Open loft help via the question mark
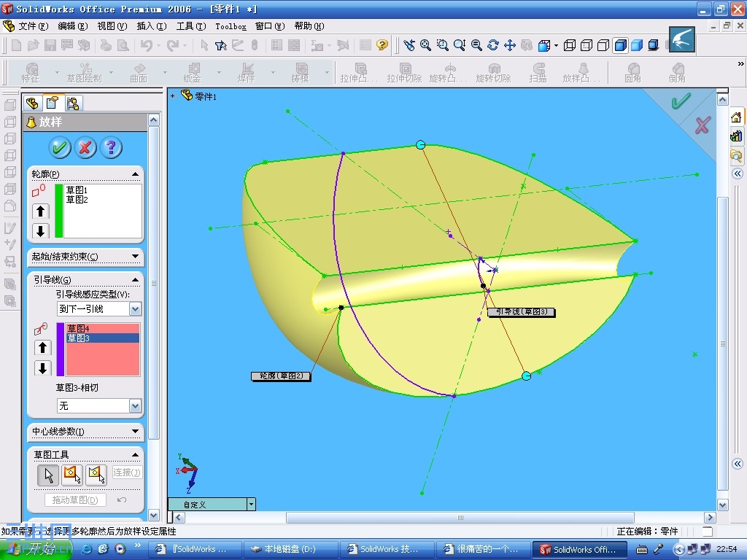The height and width of the screenshot is (560, 747). click(x=111, y=148)
